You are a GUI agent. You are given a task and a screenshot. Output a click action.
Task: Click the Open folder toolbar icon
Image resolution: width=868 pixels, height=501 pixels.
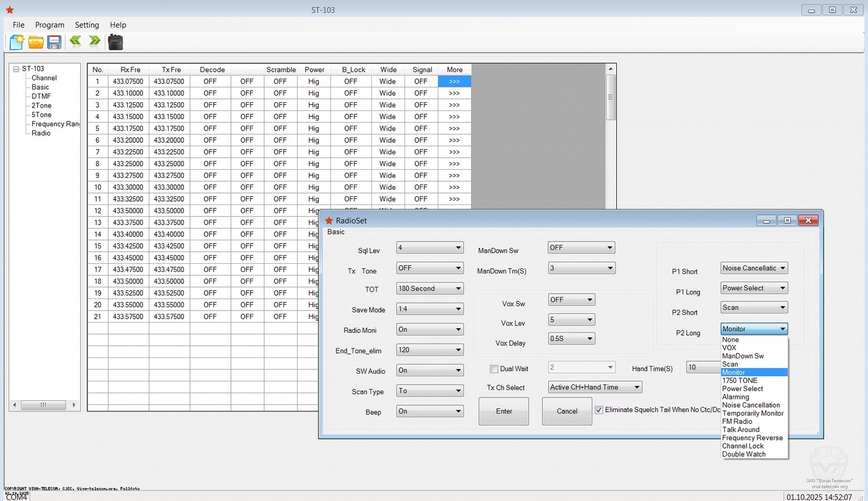tap(36, 42)
